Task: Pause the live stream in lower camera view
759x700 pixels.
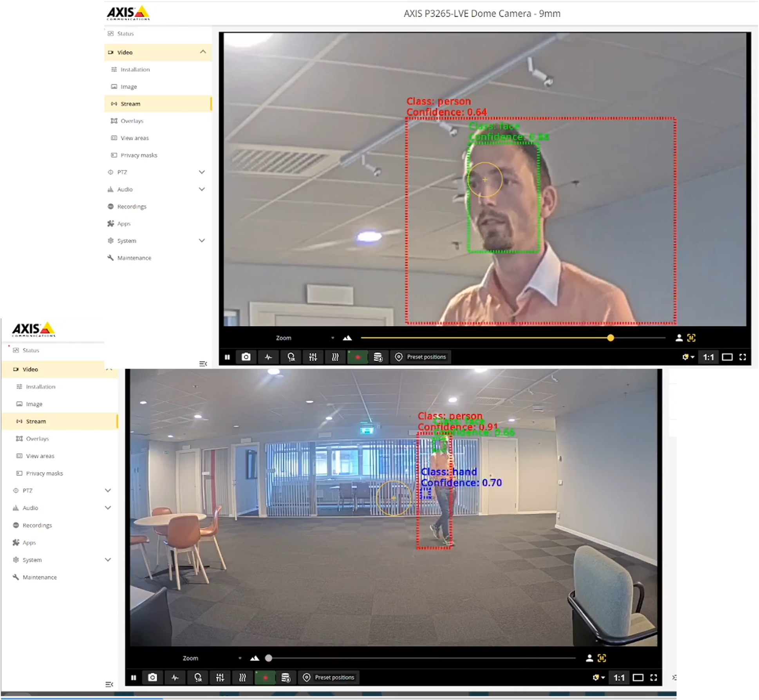Action: (134, 678)
